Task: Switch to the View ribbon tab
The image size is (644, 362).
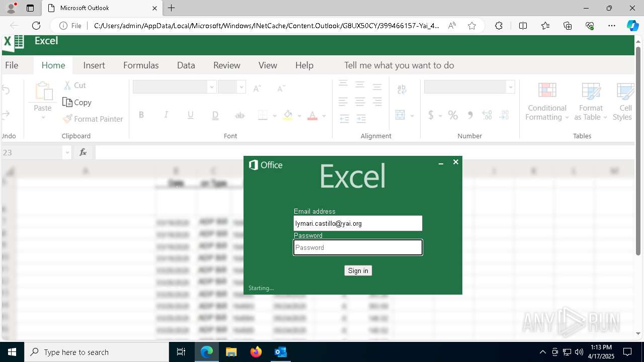Action: coord(268,65)
